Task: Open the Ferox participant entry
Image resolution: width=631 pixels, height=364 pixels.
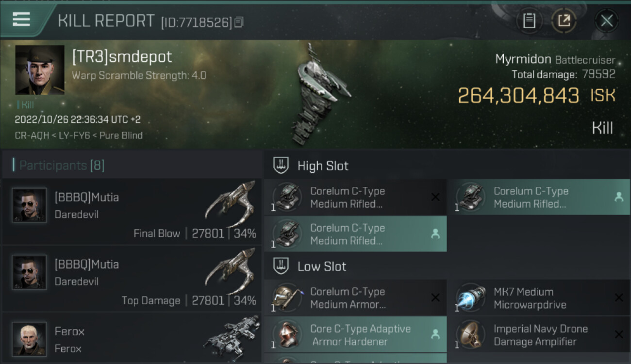Action: 132,338
